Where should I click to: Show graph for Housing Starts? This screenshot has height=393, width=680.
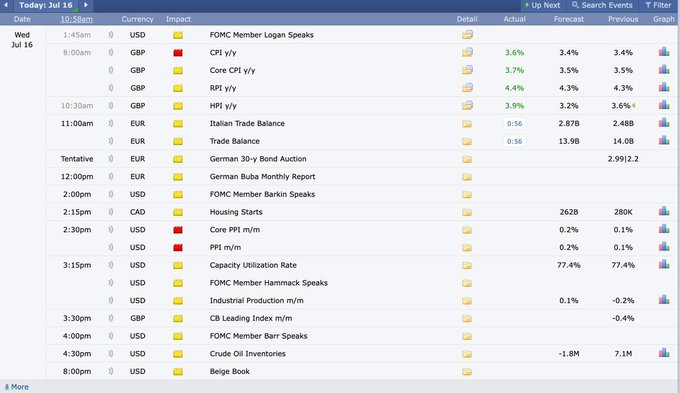(664, 212)
